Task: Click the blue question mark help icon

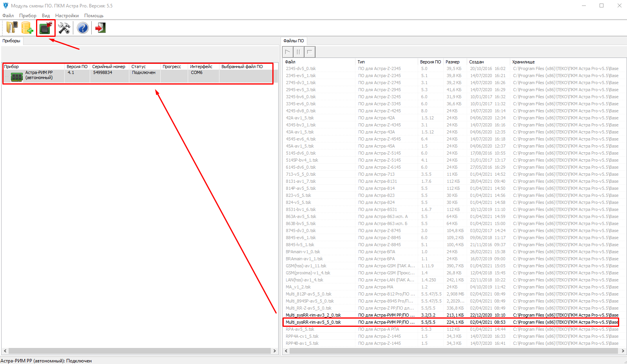Action: pyautogui.click(x=83, y=28)
